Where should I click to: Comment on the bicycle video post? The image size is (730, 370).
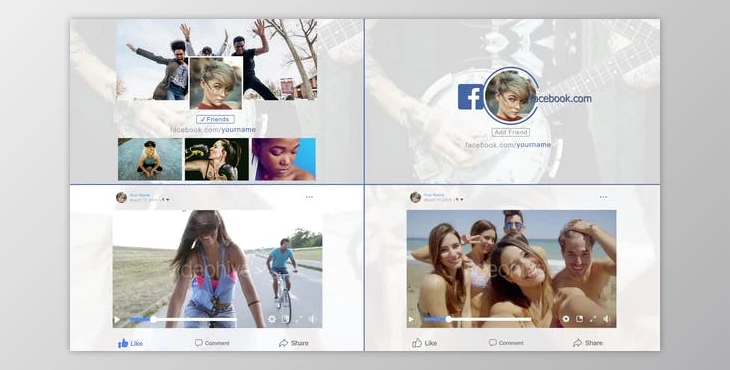pos(212,343)
